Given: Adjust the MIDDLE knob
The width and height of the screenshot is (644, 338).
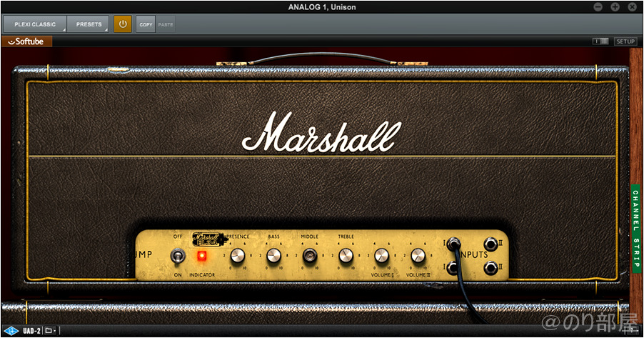Looking at the screenshot, I should pos(309,256).
